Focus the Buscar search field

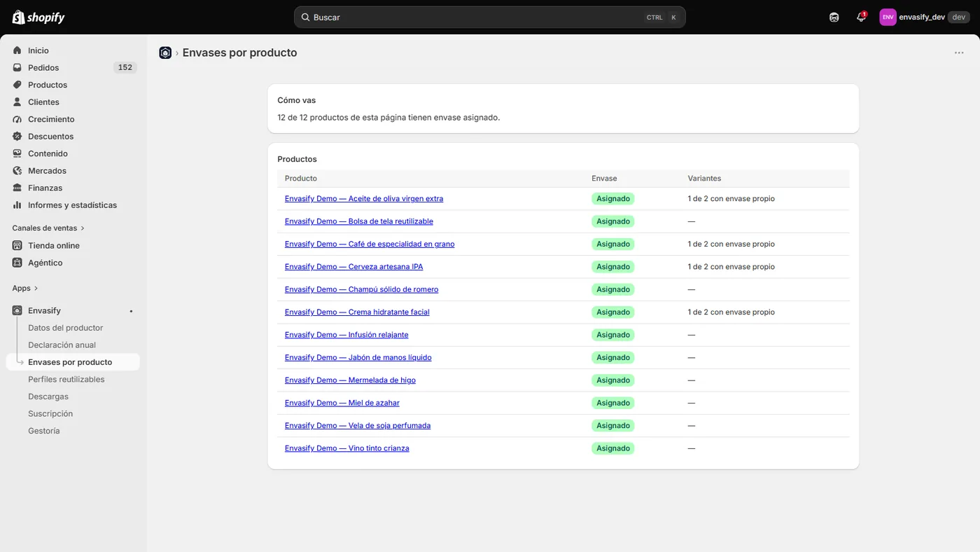click(x=490, y=18)
